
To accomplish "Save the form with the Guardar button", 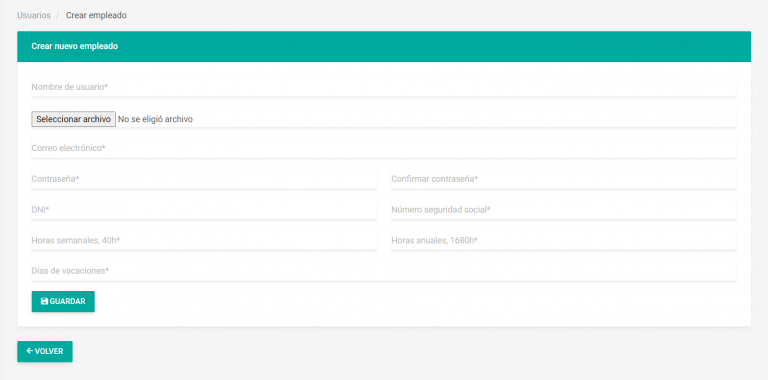I will 63,302.
